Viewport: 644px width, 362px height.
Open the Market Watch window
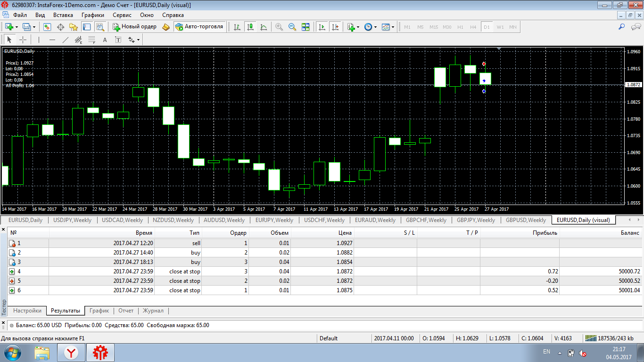pos(47,27)
